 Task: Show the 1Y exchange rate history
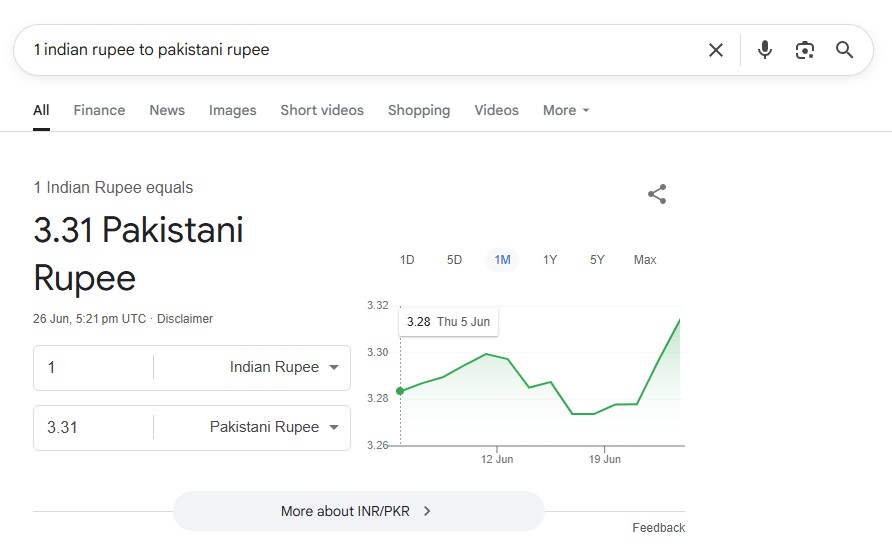point(550,260)
